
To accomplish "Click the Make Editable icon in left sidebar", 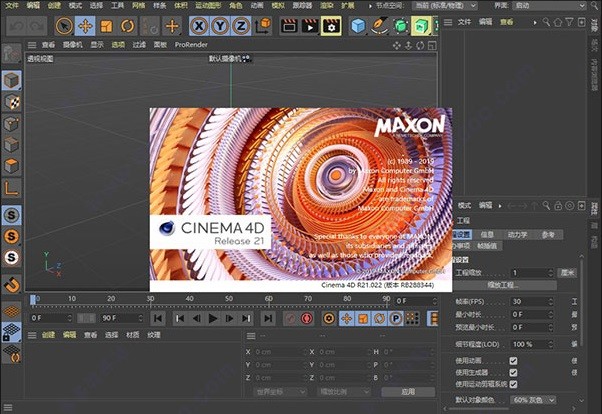I will pos(12,53).
